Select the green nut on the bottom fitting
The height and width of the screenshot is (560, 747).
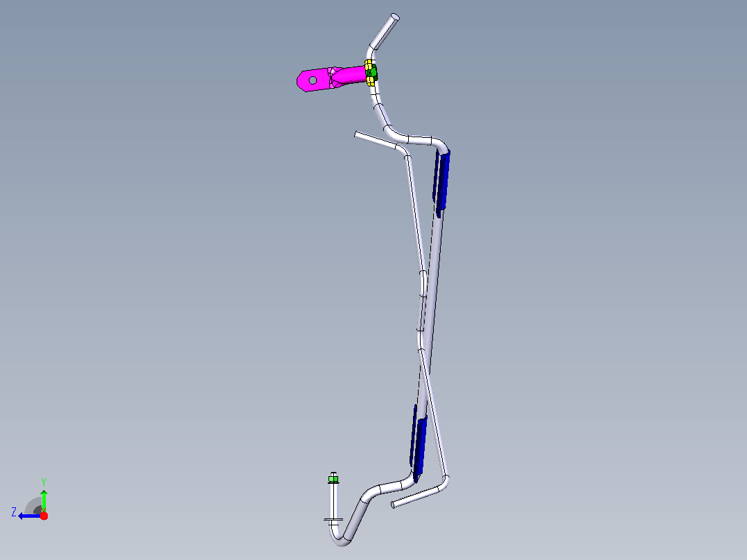pyautogui.click(x=333, y=478)
